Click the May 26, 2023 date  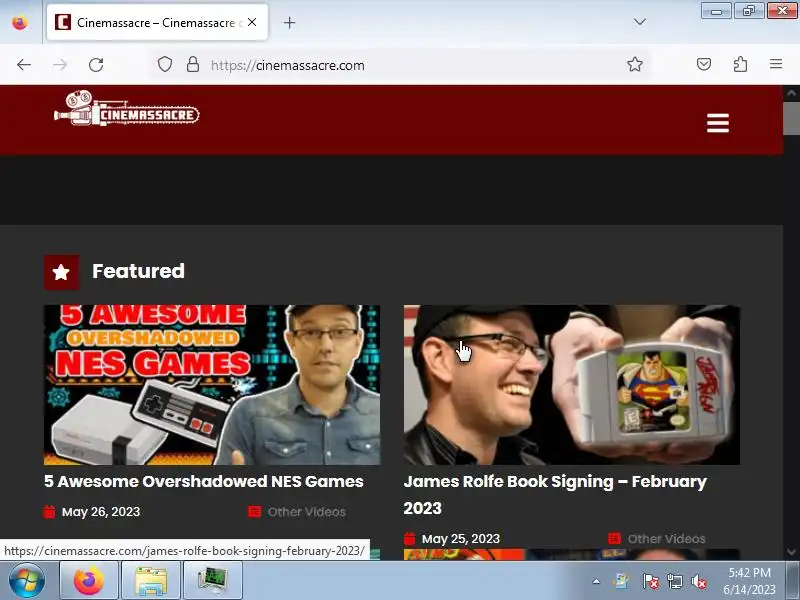coord(101,512)
